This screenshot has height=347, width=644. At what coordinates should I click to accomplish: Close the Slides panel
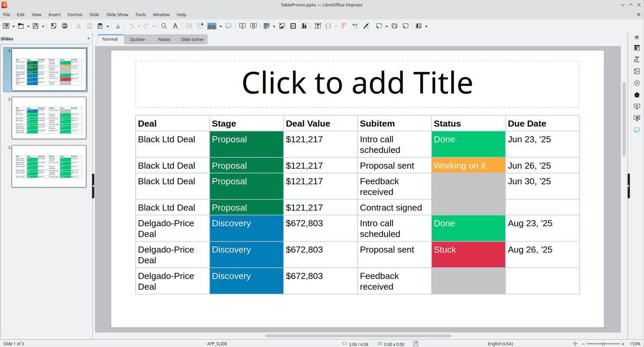coord(89,39)
